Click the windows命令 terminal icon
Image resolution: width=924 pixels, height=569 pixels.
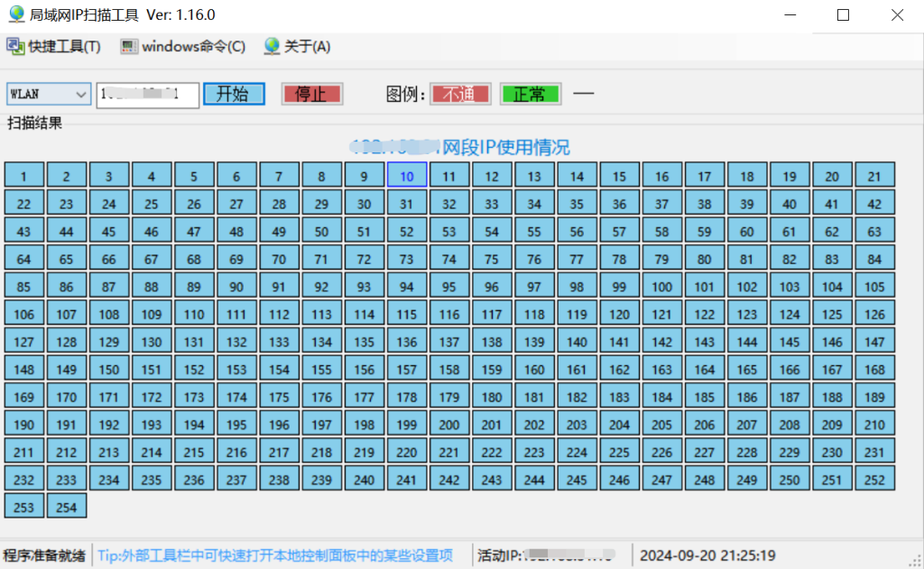[128, 47]
